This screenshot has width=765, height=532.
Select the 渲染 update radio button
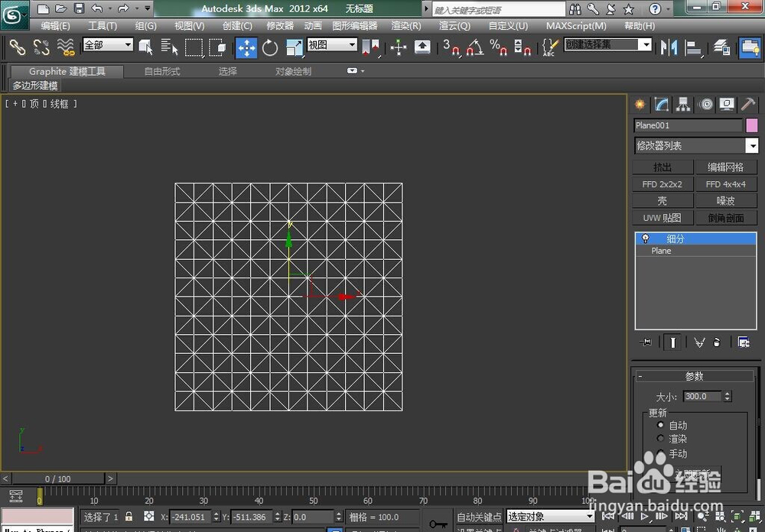(x=661, y=439)
